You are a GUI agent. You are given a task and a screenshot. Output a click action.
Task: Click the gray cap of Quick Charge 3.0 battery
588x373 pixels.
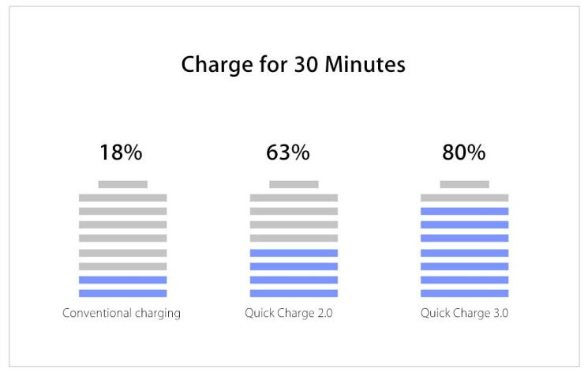coord(464,184)
